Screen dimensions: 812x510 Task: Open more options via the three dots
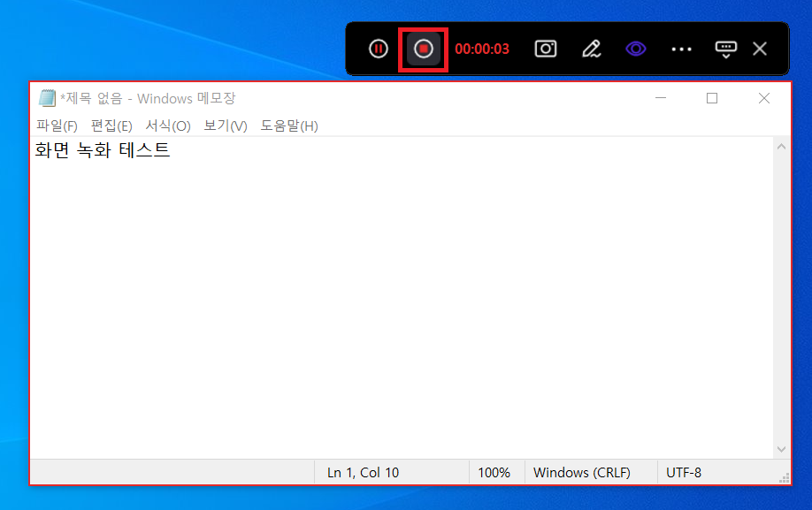pos(681,49)
